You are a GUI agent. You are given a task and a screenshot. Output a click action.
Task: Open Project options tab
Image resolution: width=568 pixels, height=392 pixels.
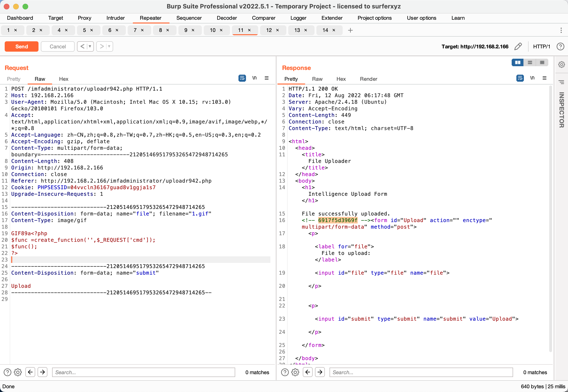(375, 18)
